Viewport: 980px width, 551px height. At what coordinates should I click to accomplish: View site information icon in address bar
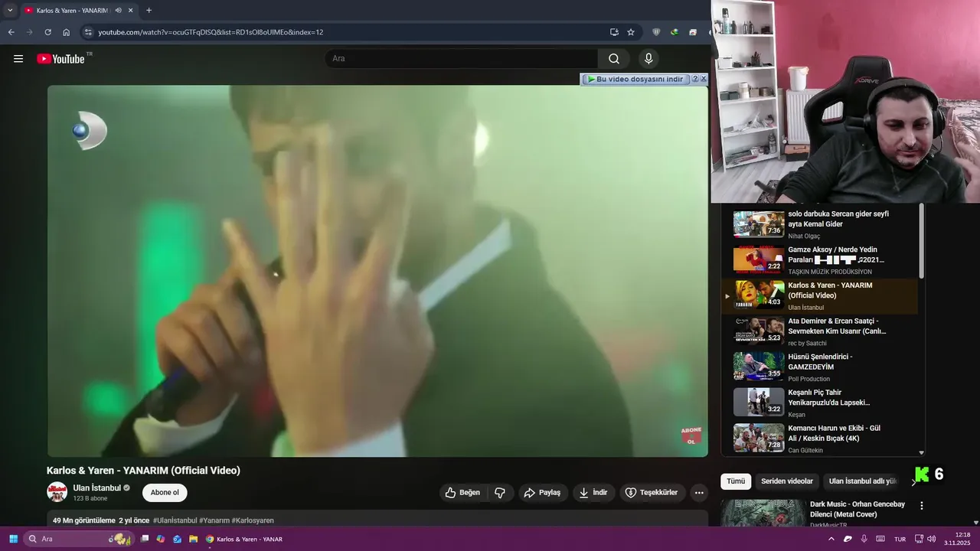(x=88, y=32)
